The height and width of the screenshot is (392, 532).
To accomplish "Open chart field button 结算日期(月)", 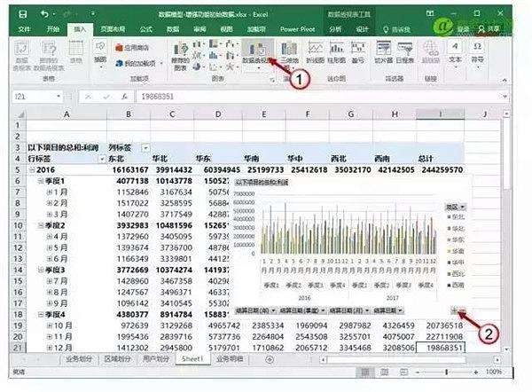I will pos(349,310).
